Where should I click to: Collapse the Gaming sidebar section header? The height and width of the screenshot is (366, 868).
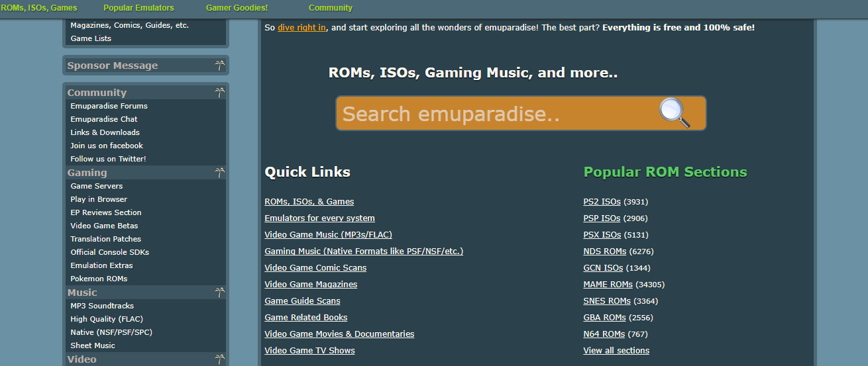(145, 173)
